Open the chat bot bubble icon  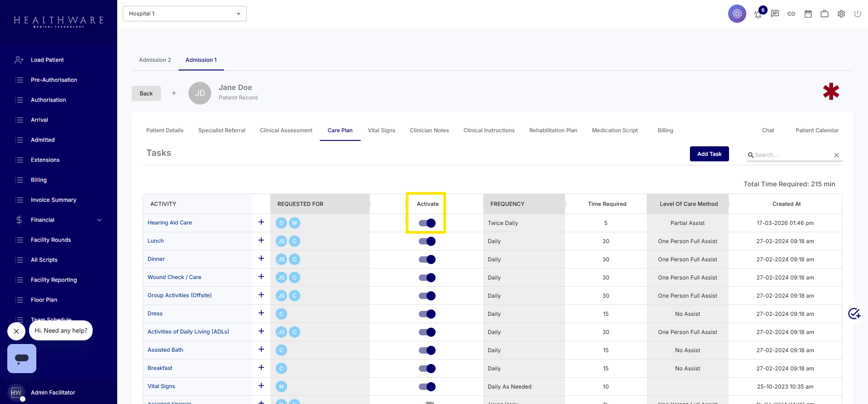coord(22,359)
